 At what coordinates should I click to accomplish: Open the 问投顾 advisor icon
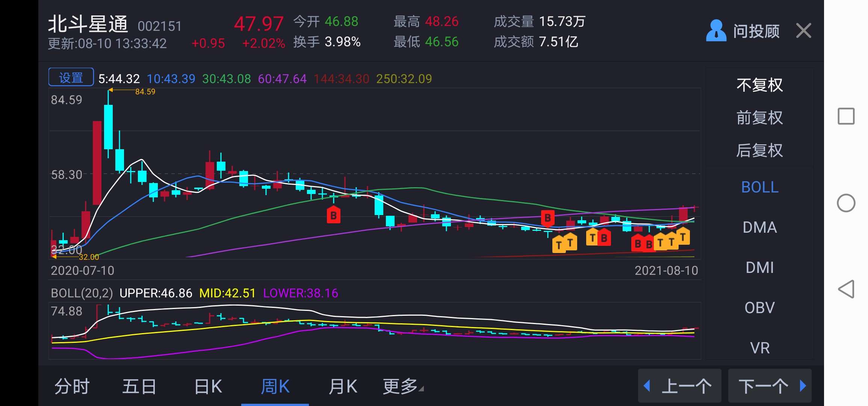coord(716,30)
